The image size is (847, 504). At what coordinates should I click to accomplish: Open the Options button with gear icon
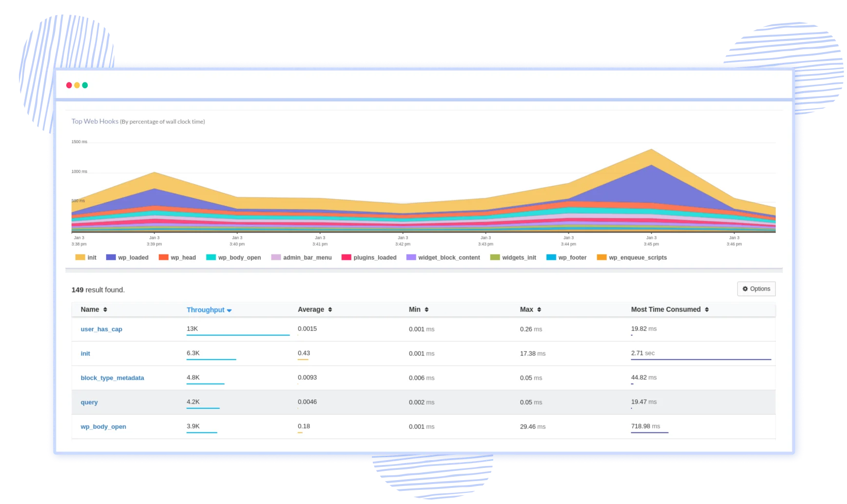756,289
